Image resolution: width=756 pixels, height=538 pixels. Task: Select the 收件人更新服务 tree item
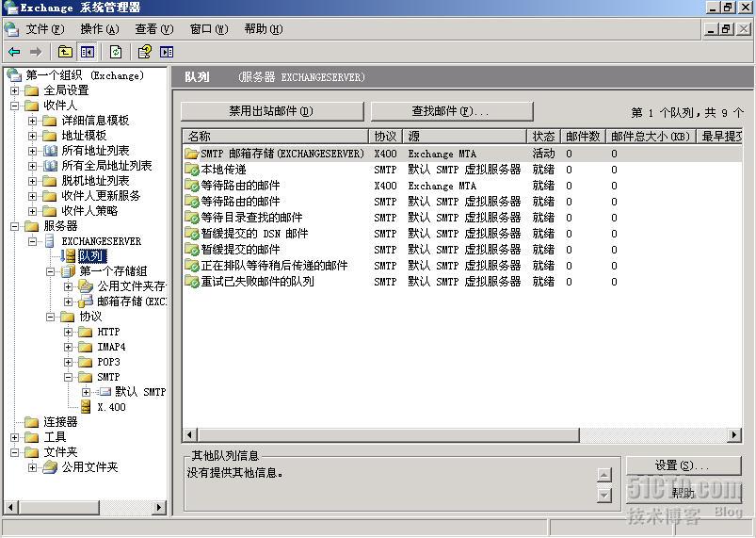pos(101,196)
